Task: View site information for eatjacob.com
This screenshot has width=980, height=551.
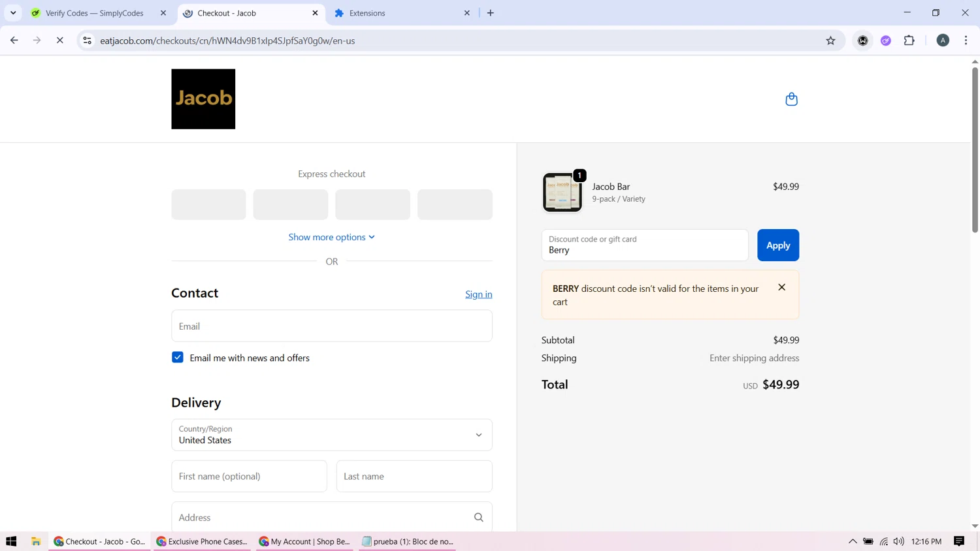Action: coord(87,40)
